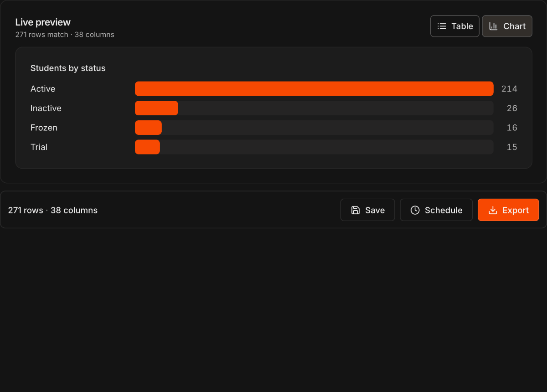Select the Frozen status bar

[148, 128]
